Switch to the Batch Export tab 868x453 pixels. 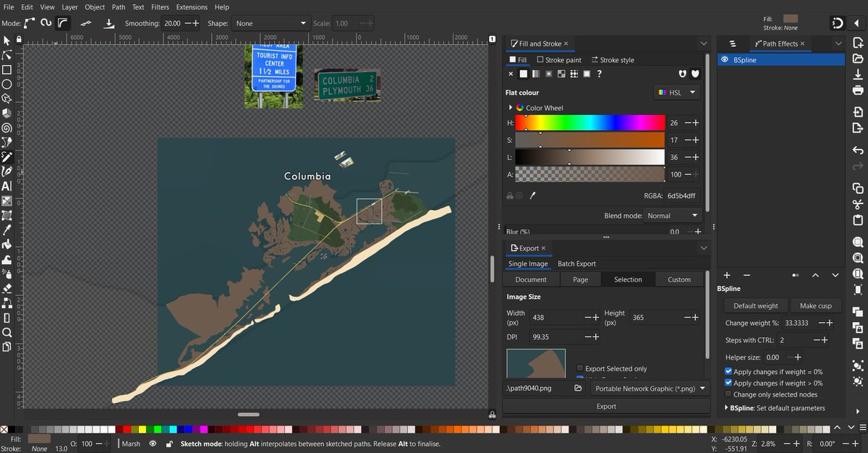(x=576, y=263)
